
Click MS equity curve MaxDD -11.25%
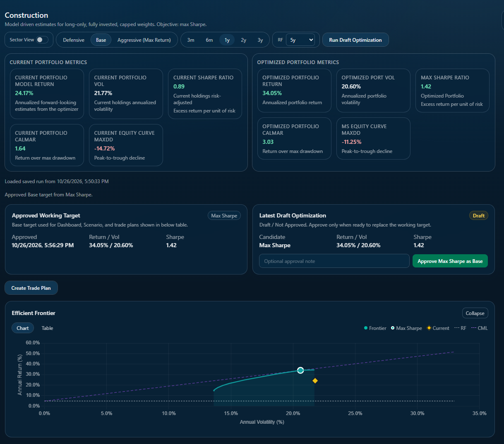click(x=352, y=142)
